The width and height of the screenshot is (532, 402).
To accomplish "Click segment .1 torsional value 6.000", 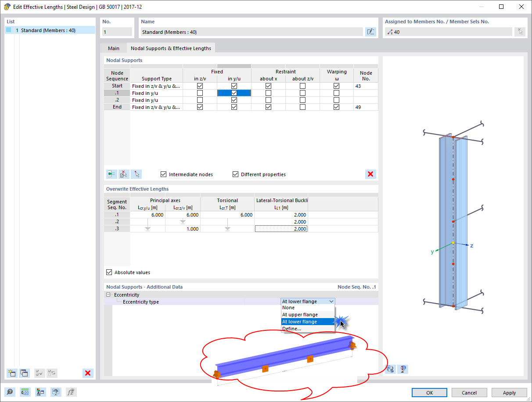I will [x=227, y=215].
